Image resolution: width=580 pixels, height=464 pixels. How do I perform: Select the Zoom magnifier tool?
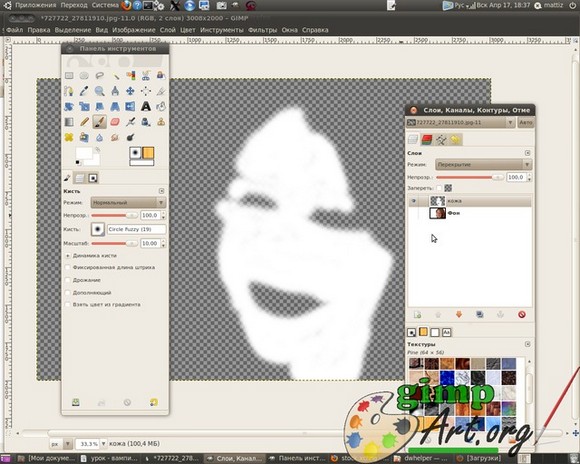point(100,91)
